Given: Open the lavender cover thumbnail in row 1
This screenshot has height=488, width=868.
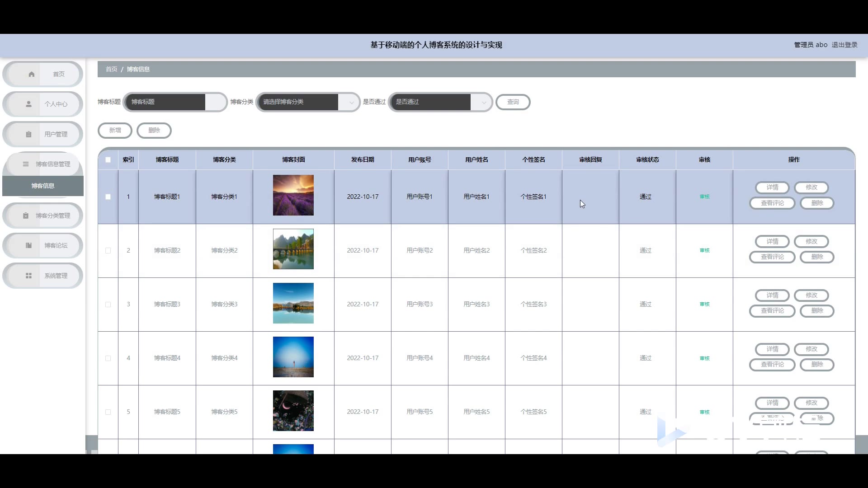Looking at the screenshot, I should 293,195.
